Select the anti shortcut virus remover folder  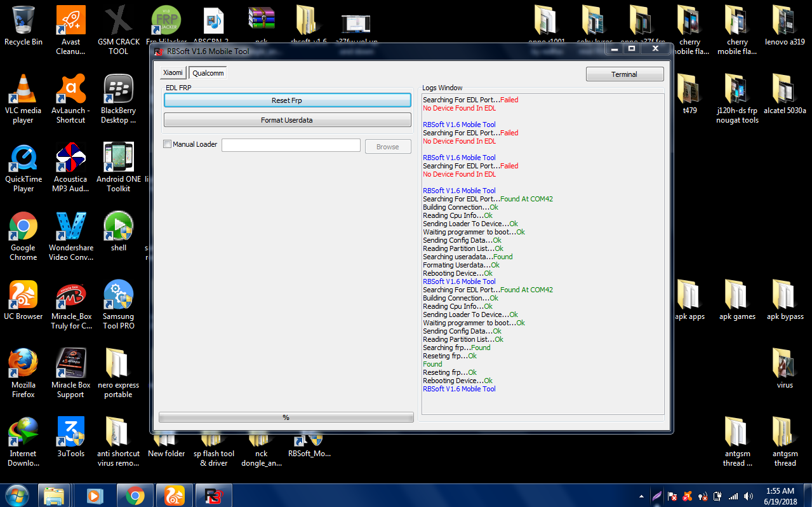[119, 442]
